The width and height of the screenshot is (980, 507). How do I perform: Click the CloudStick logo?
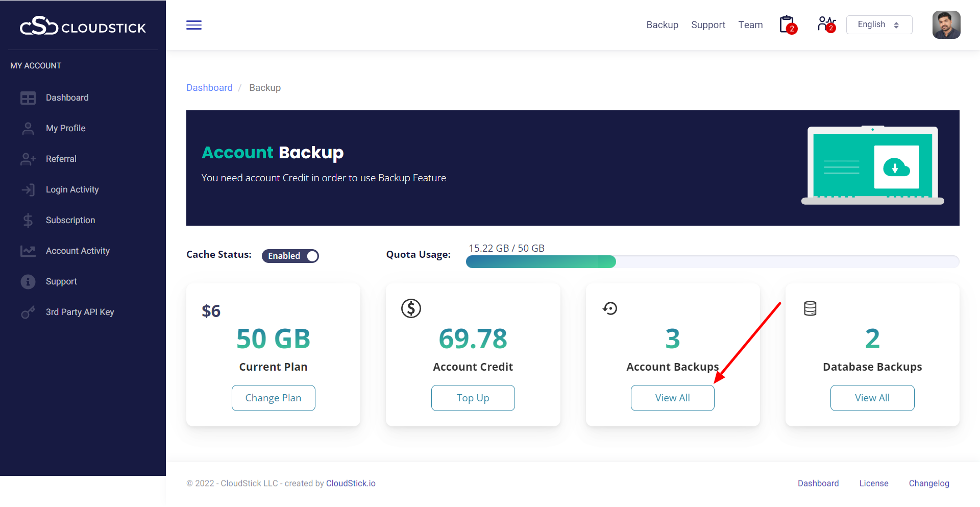coord(83,26)
